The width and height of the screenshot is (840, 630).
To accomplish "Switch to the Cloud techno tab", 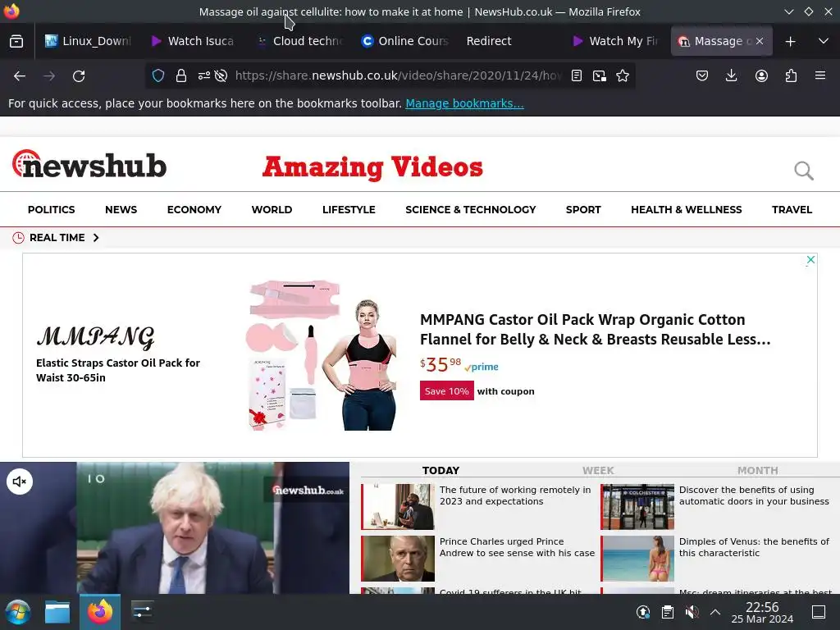I will 299,41.
